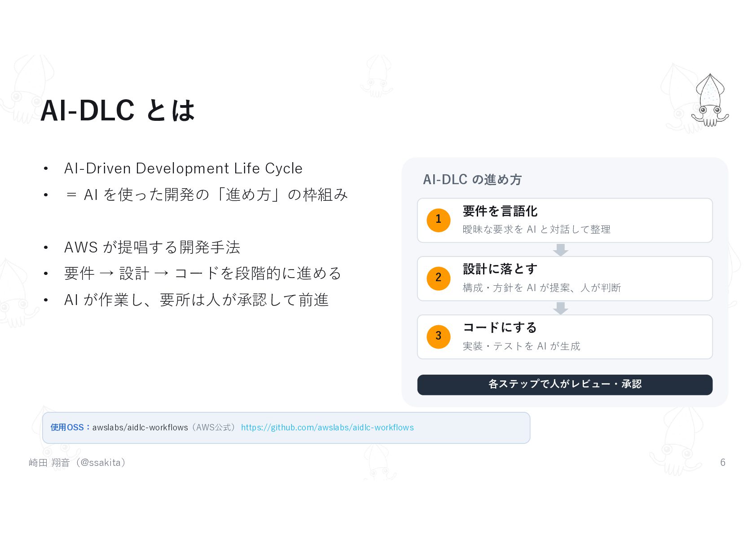Select the bullet '要件 → 設計 → コードを段階的に進める'
The height and width of the screenshot is (535, 756).
(203, 274)
